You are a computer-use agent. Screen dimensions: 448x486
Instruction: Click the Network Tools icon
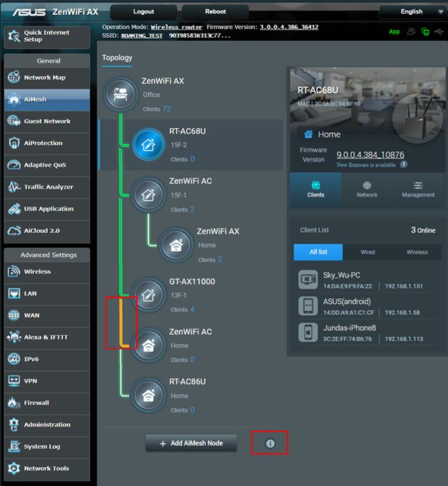tap(14, 468)
